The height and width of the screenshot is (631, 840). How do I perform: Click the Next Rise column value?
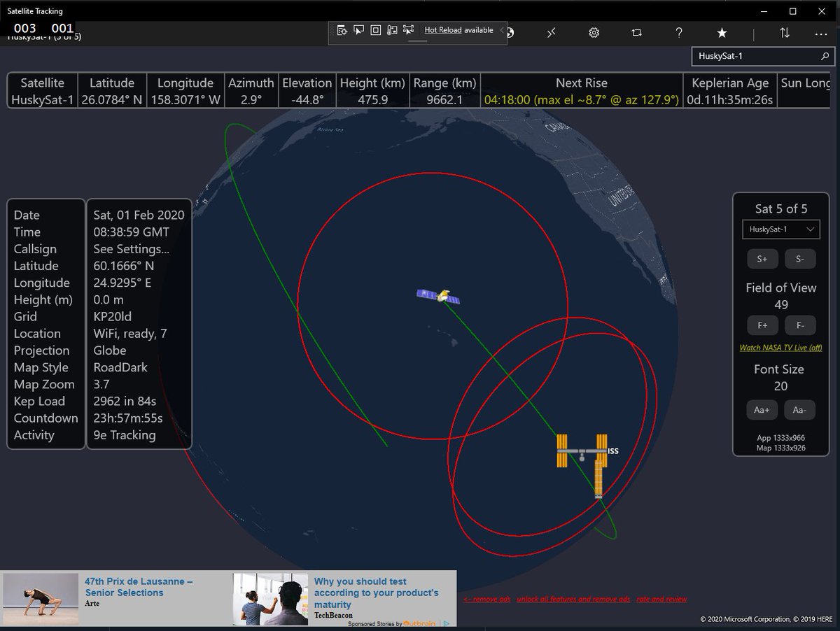coord(582,100)
